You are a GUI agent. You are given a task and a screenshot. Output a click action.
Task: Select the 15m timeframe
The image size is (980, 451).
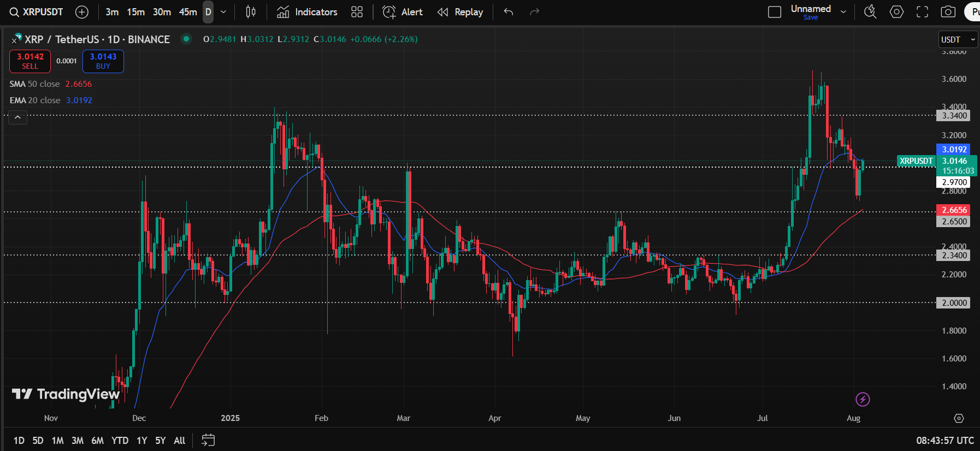tap(135, 12)
